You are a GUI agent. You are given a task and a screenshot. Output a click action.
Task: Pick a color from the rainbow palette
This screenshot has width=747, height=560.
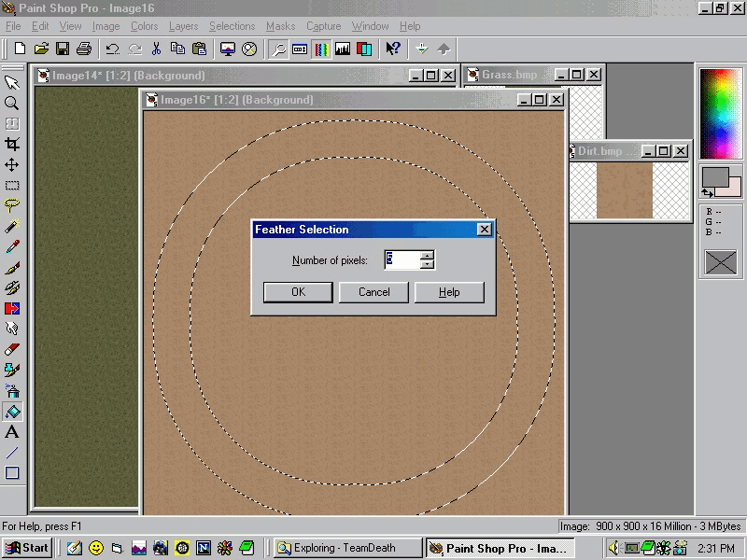[x=720, y=110]
